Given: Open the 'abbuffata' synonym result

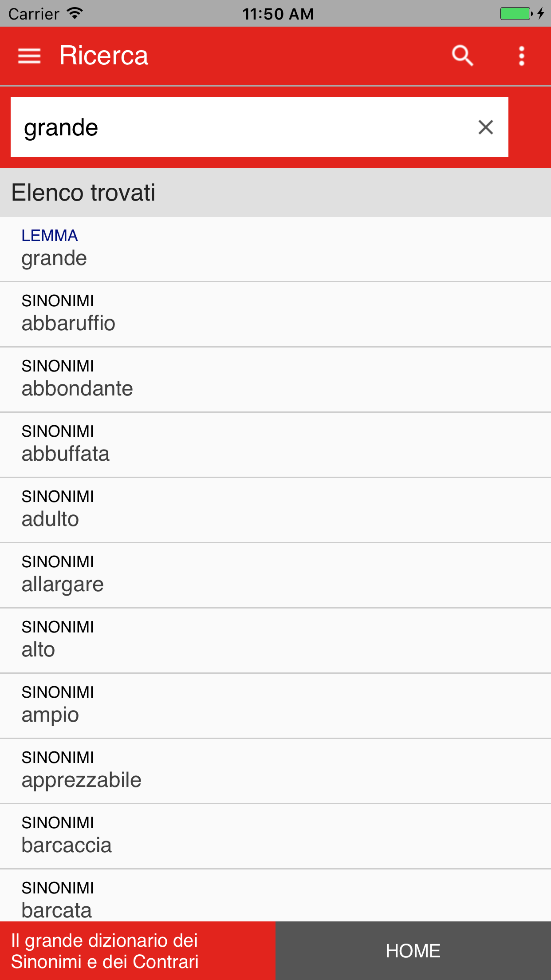Looking at the screenshot, I should 275,445.
